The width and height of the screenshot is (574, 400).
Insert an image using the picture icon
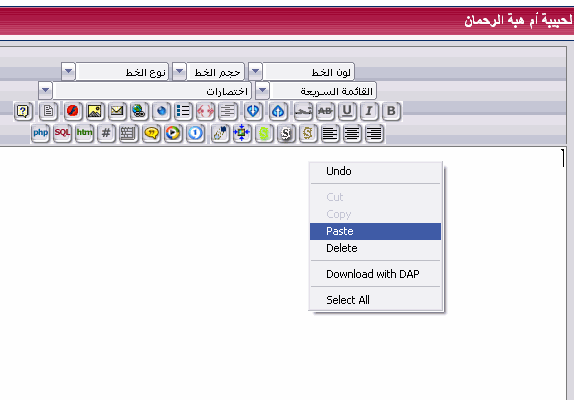click(94, 111)
